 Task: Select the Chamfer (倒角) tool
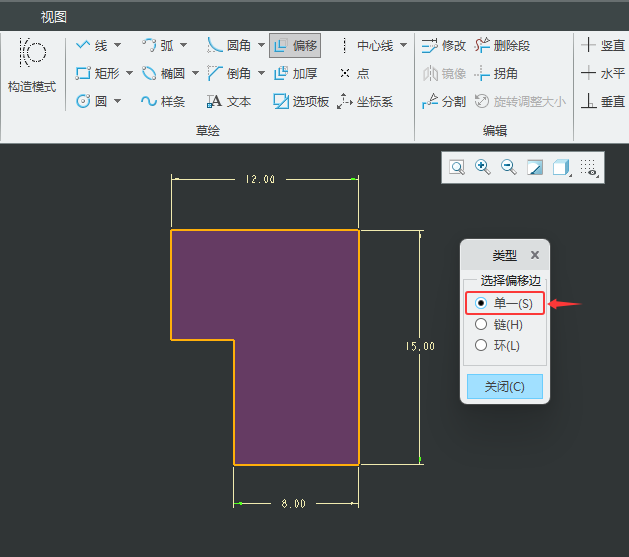(229, 73)
